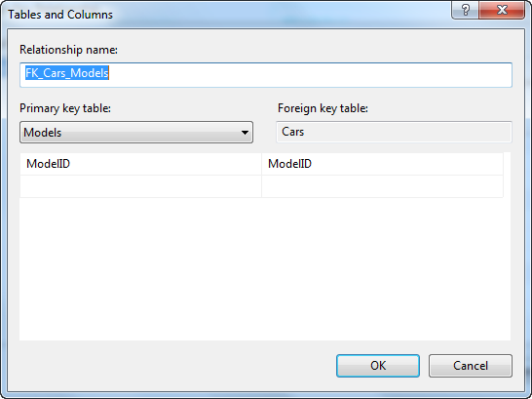The width and height of the screenshot is (532, 399).
Task: Click the highlighted FK_Cars_Models text
Action: (x=67, y=73)
